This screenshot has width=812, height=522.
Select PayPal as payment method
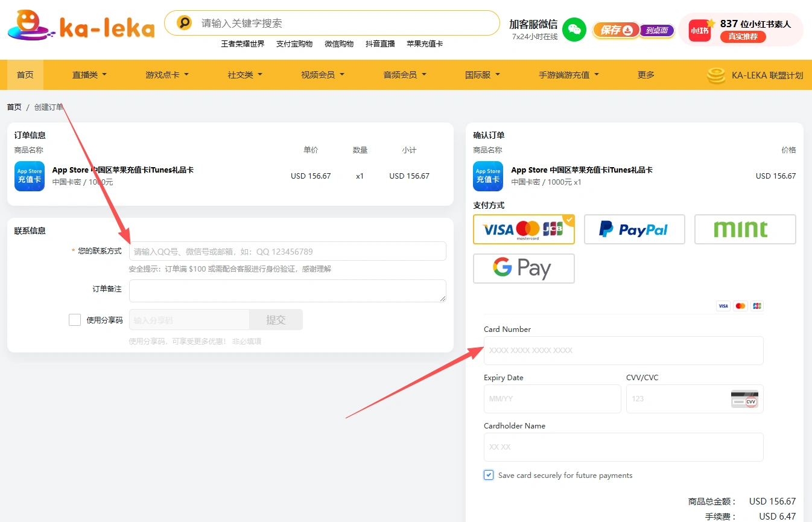pos(634,229)
